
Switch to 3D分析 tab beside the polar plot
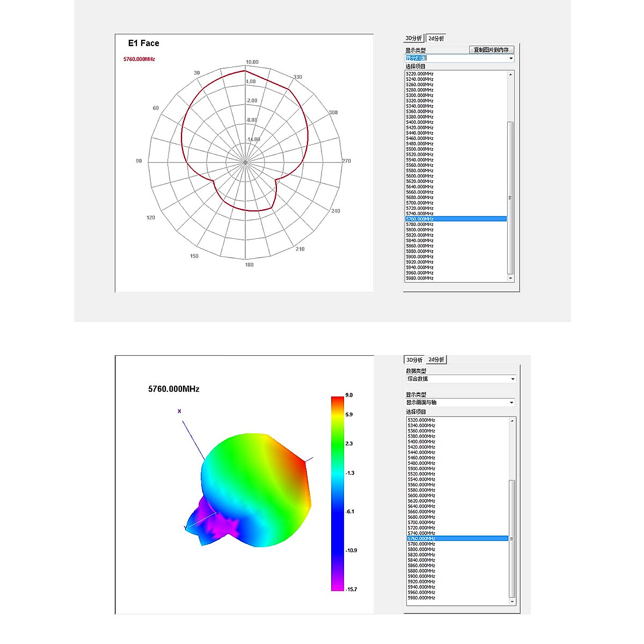pyautogui.click(x=413, y=39)
